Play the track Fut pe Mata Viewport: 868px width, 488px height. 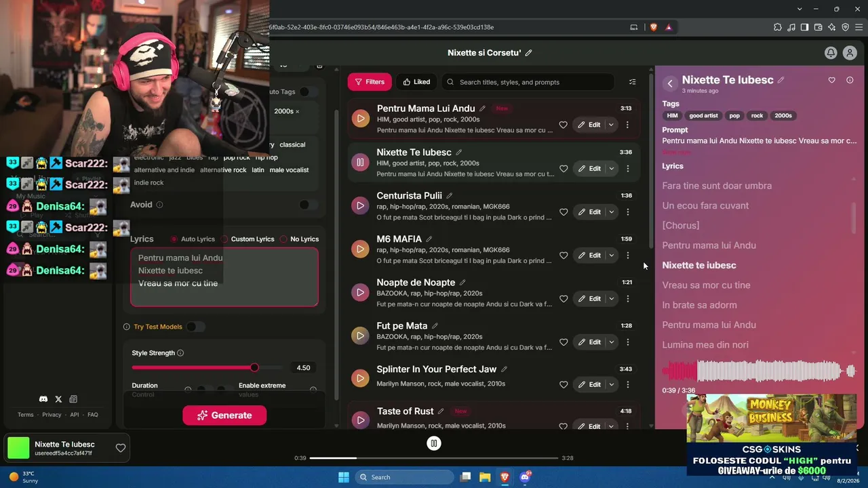point(360,335)
